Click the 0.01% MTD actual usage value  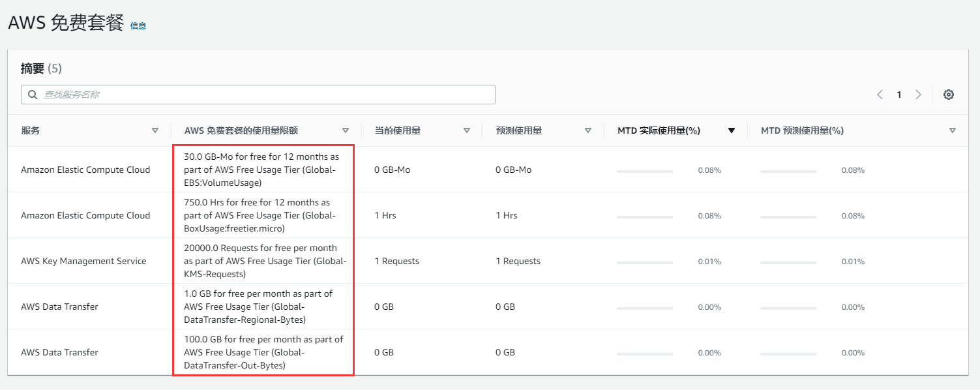pos(709,262)
